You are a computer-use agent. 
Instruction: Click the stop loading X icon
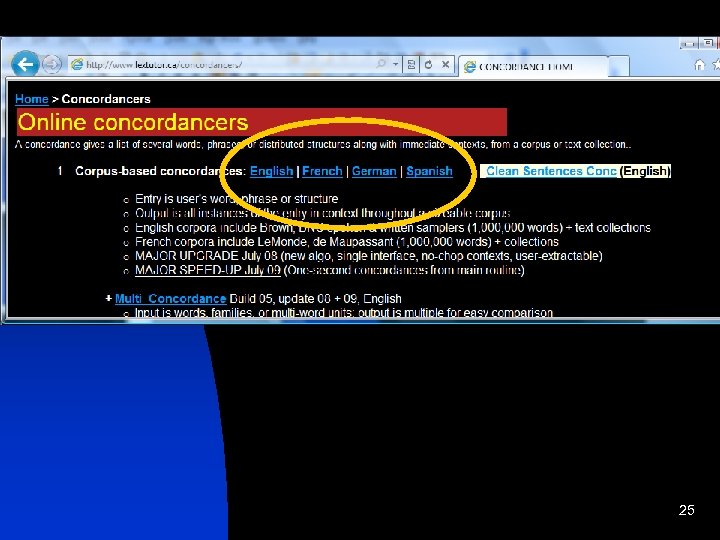[x=445, y=64]
